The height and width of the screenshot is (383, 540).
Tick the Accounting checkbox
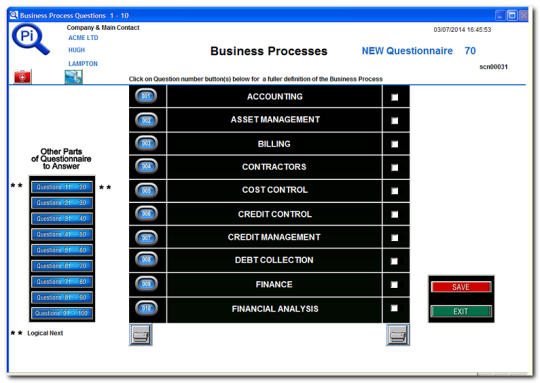pyautogui.click(x=395, y=97)
